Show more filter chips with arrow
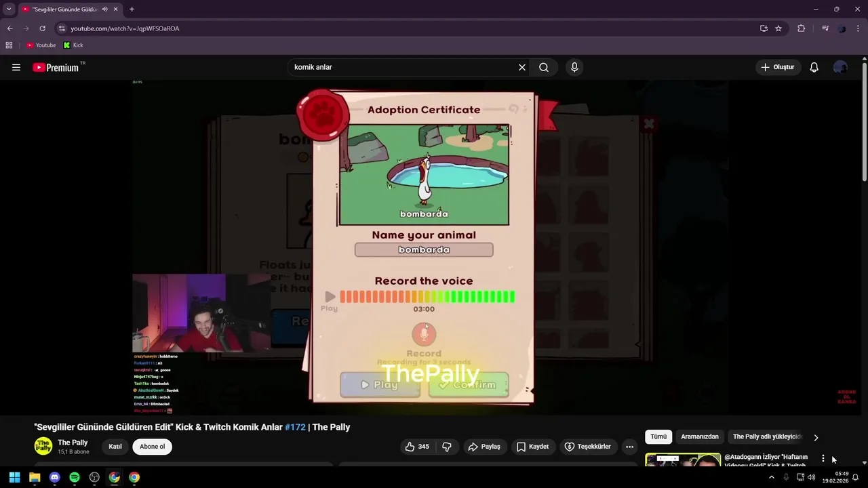Image resolution: width=868 pixels, height=488 pixels. (x=816, y=437)
